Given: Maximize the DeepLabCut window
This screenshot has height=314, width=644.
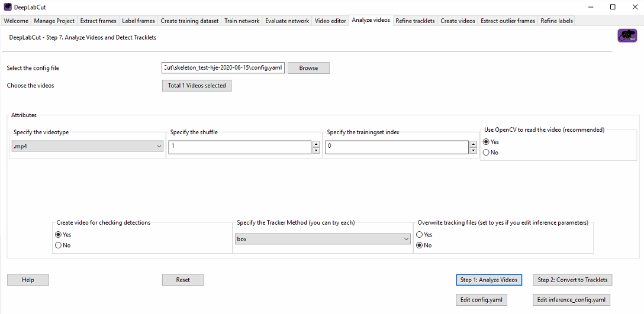Looking at the screenshot, I should (x=613, y=7).
